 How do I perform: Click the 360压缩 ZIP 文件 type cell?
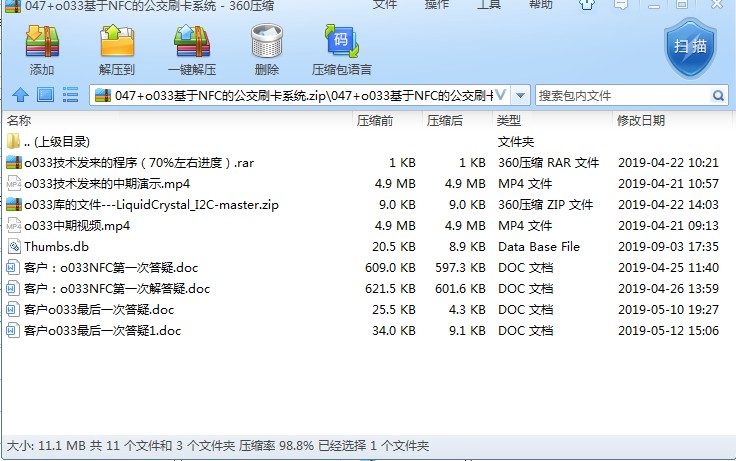tap(545, 205)
